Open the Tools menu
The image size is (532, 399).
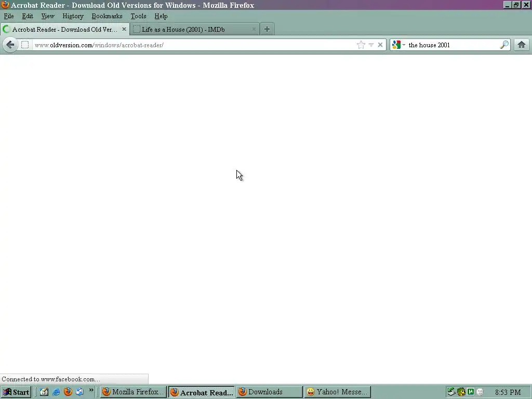pos(138,16)
